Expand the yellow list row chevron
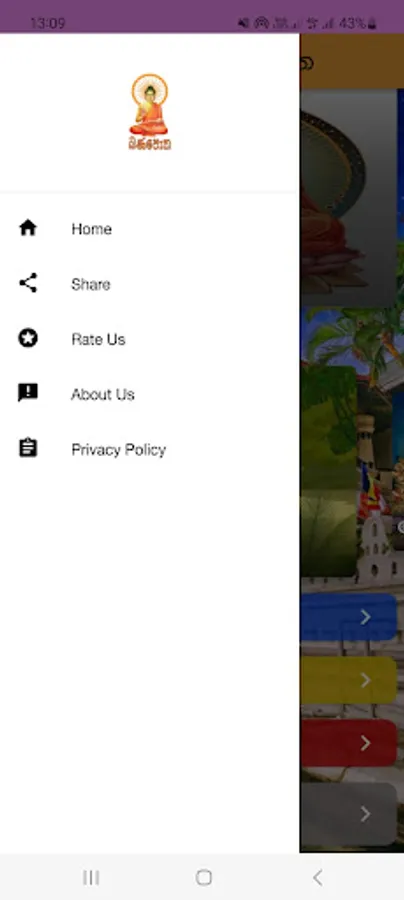 pos(365,680)
